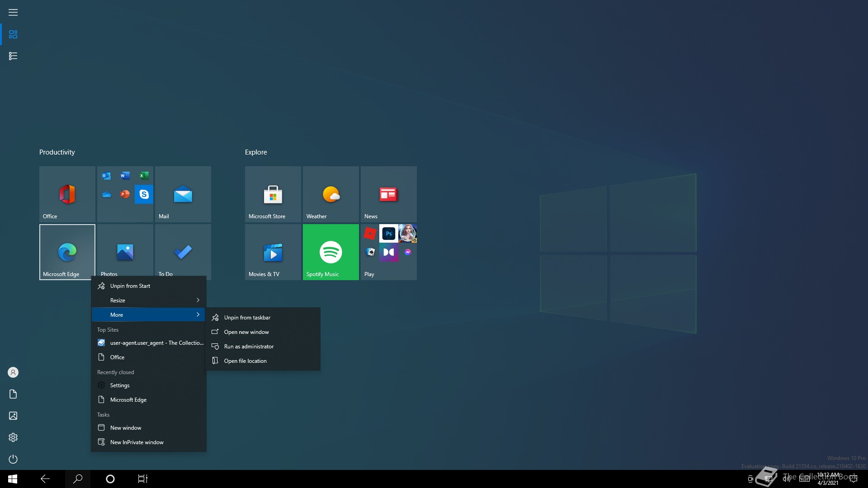
Task: Open the Microsoft Store tile
Action: pyautogui.click(x=273, y=194)
